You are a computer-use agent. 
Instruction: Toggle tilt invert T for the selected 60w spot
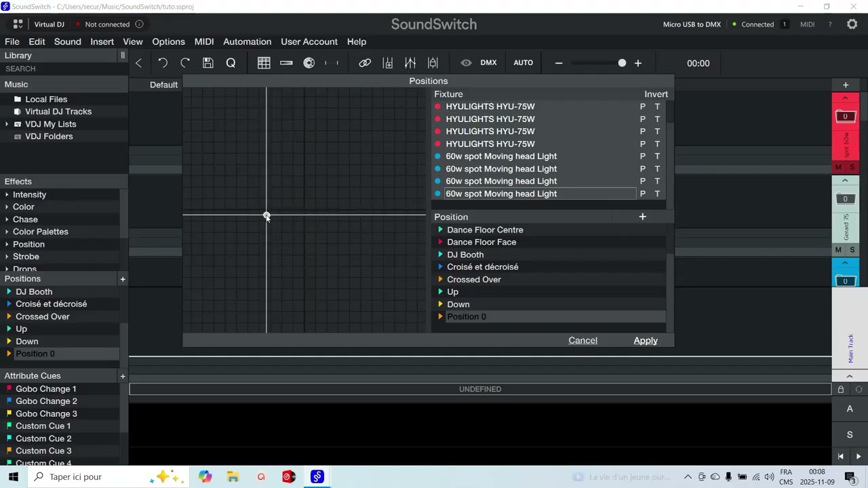click(x=657, y=194)
